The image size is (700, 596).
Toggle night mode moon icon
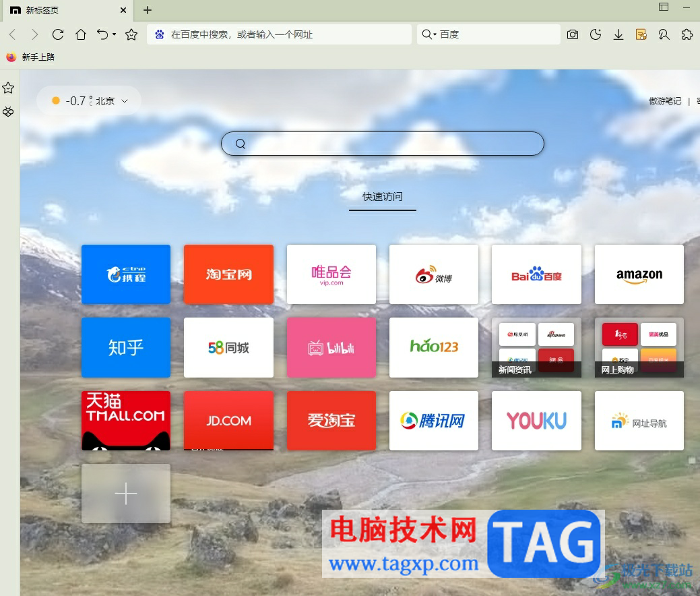click(596, 34)
